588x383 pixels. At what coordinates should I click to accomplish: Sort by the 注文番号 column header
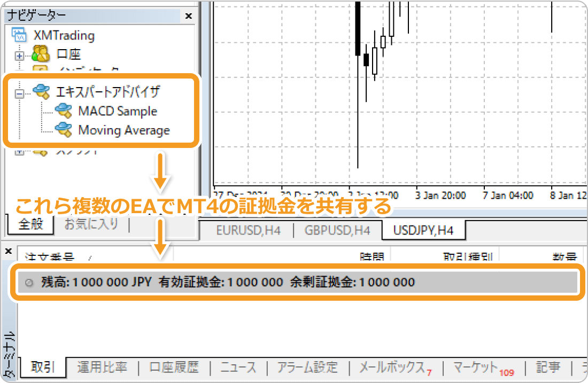(50, 256)
